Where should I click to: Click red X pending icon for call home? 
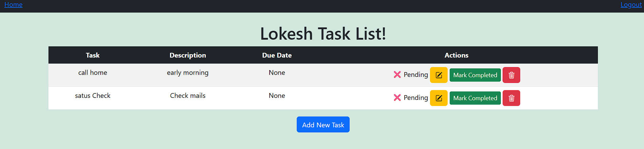pyautogui.click(x=397, y=74)
